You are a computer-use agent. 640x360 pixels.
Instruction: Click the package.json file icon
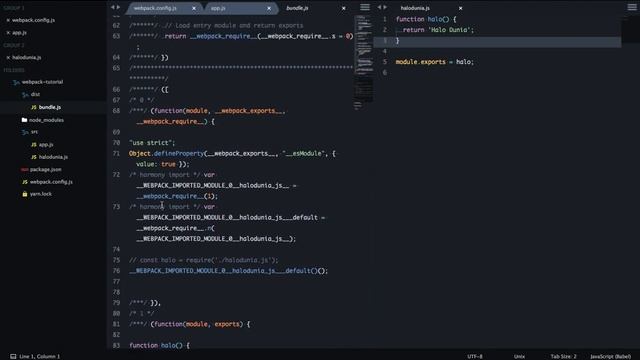tap(24, 169)
